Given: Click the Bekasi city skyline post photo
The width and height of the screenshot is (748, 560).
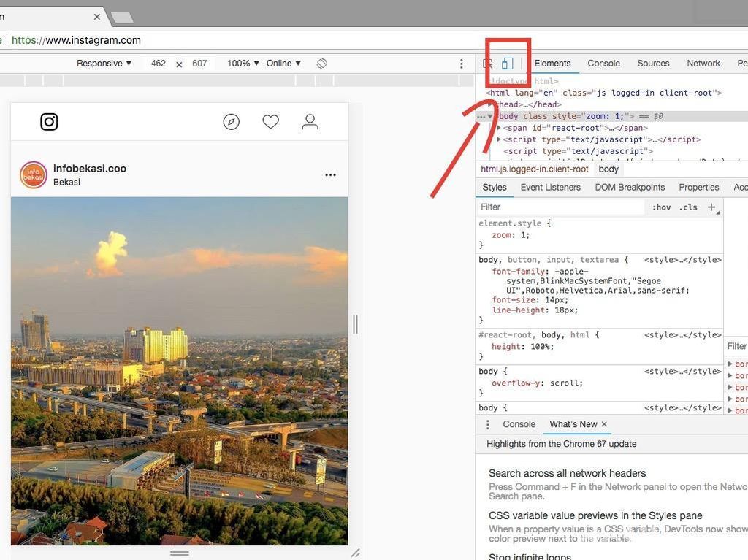Looking at the screenshot, I should 180,371.
